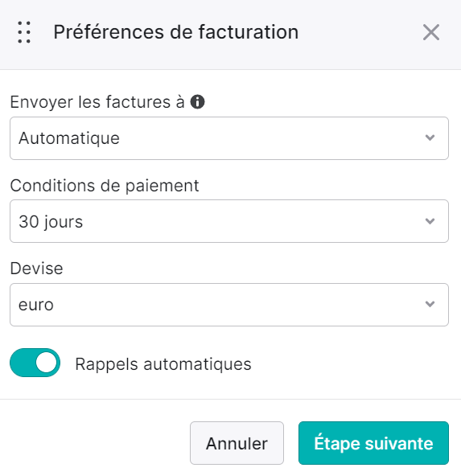This screenshot has height=476, width=461.
Task: Click the chevron arrow in the Automatique field
Action: [x=430, y=137]
